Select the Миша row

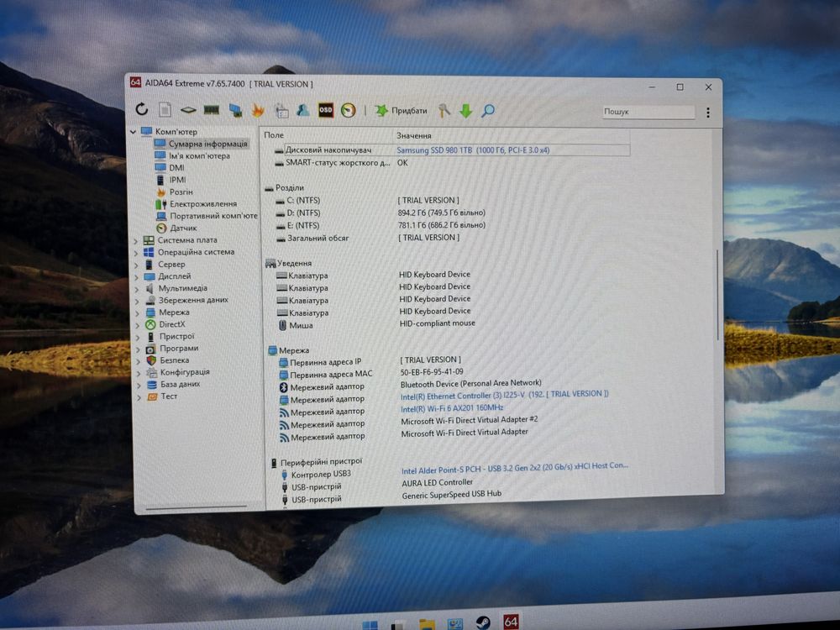301,325
